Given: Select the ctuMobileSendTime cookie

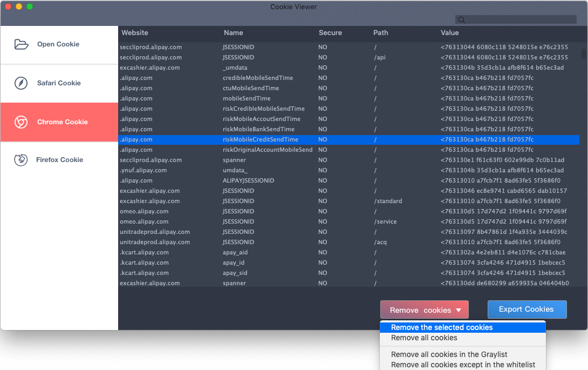Looking at the screenshot, I should point(348,88).
